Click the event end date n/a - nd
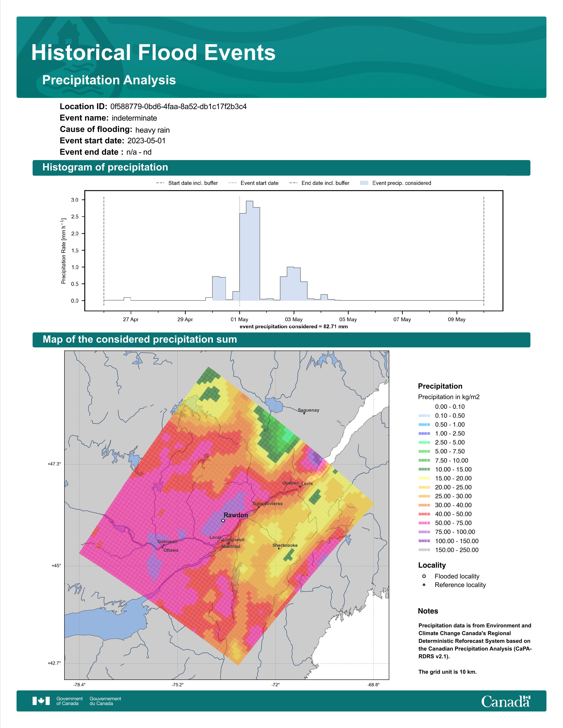 coord(139,152)
